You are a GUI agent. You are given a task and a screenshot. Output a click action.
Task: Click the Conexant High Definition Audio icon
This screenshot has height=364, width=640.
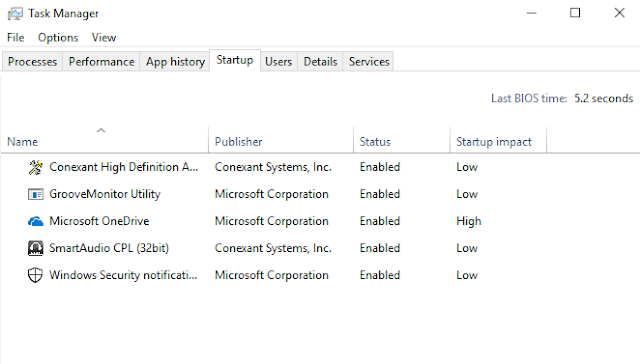36,167
